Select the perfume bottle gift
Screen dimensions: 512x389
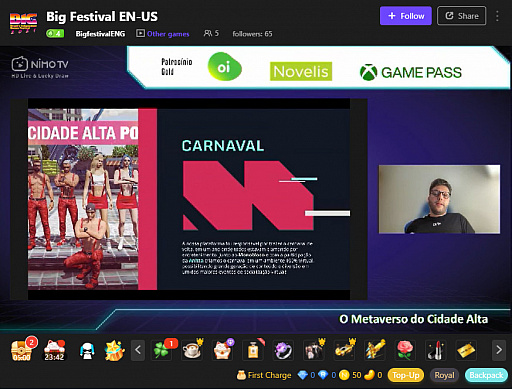[x=253, y=350]
